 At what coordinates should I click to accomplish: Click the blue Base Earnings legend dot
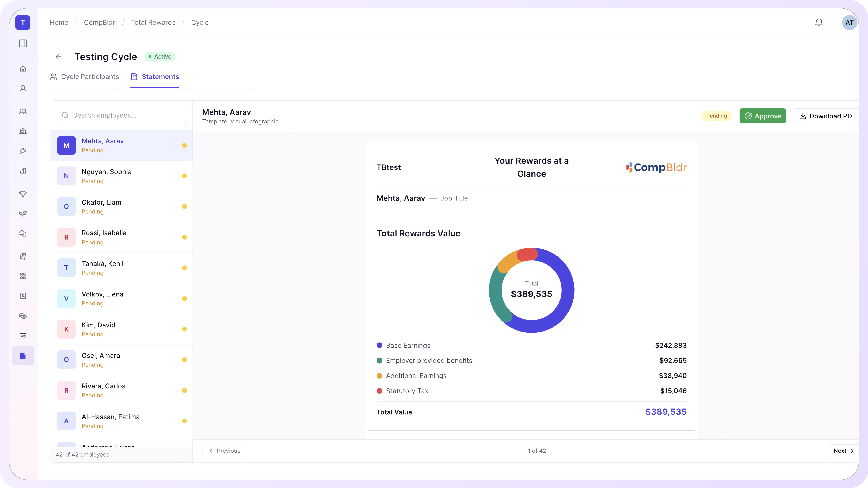379,345
